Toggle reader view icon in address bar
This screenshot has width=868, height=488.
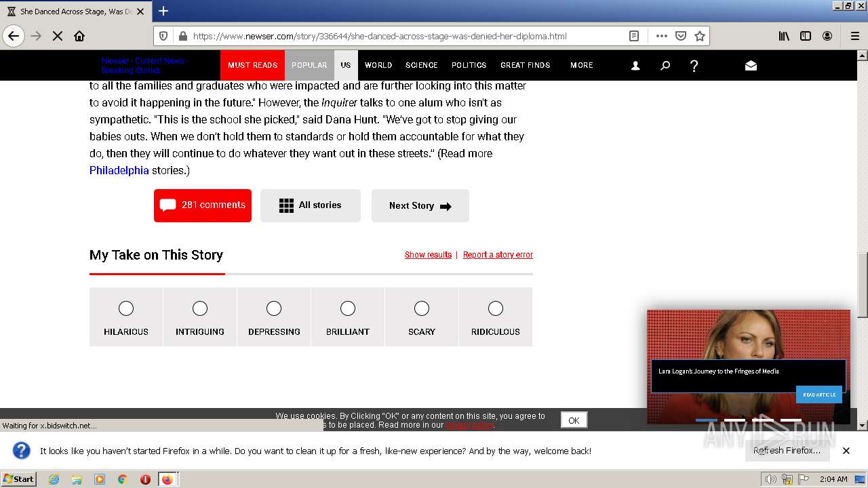(x=633, y=36)
